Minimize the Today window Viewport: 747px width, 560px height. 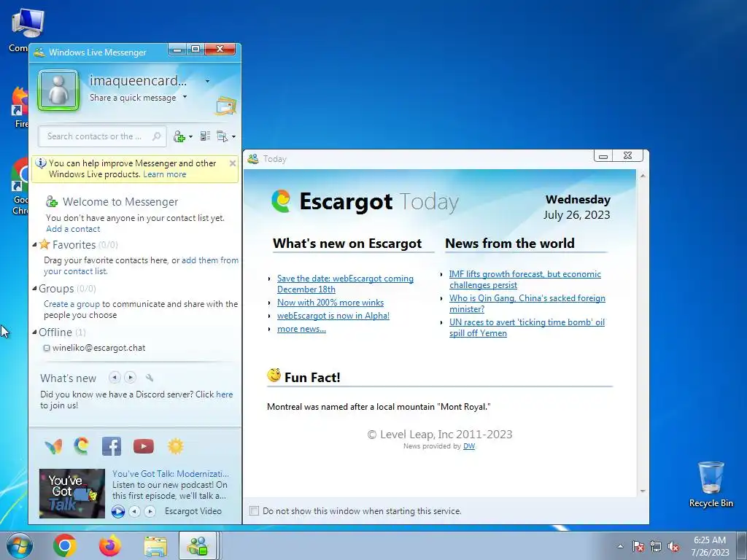[x=603, y=156]
